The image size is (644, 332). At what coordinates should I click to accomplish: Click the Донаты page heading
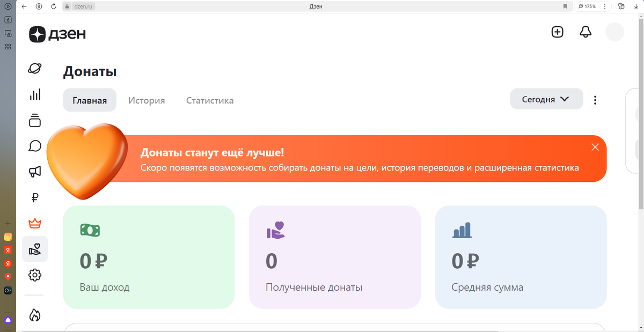pos(90,71)
